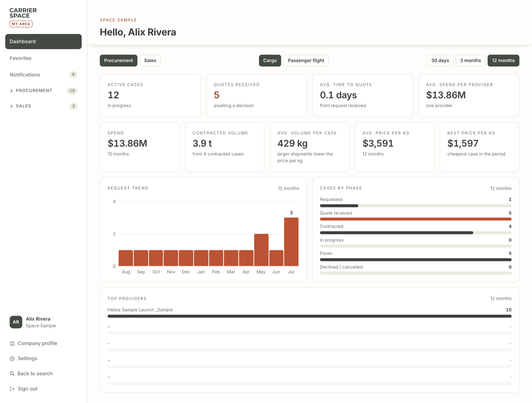Viewport: 532px width, 403px height.
Task: Click the Sign out arrow icon
Action: pos(12,389)
